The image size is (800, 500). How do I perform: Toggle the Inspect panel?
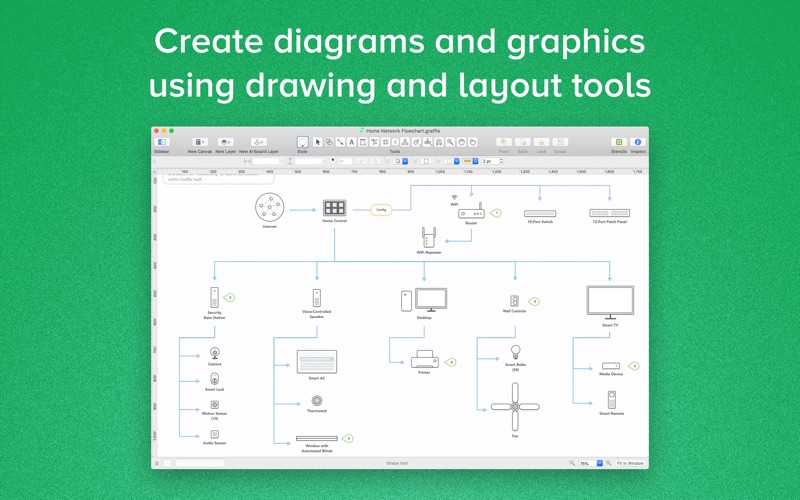(637, 143)
